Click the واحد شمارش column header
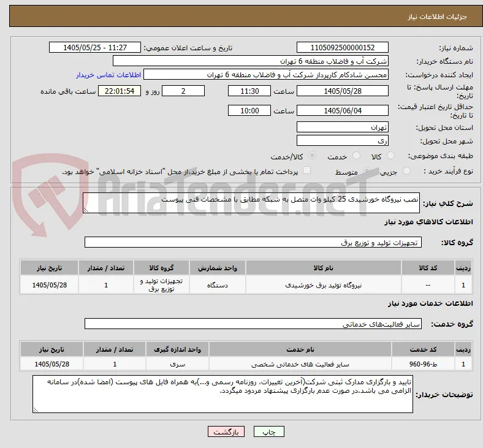The width and height of the screenshot is (483, 448). 218,268
